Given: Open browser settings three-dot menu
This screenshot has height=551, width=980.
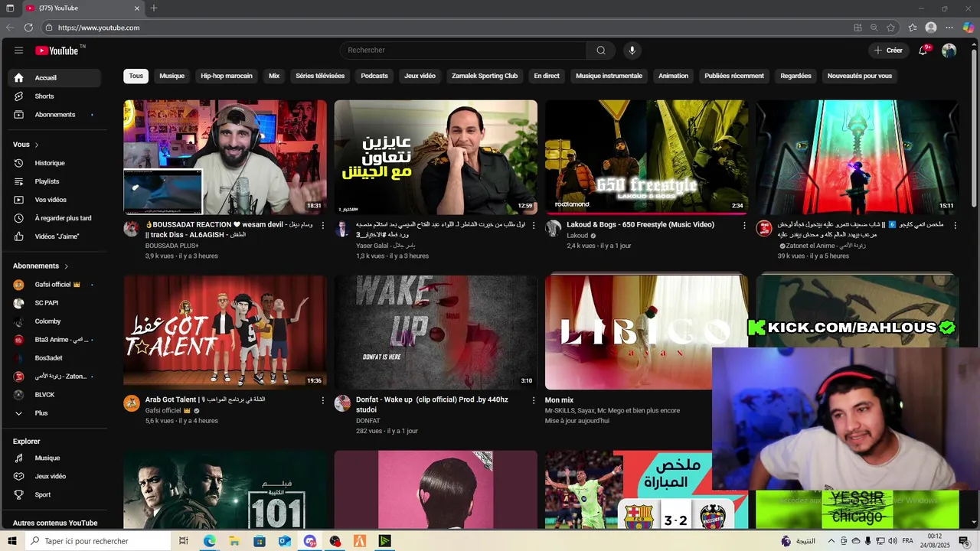Looking at the screenshot, I should pos(949,28).
